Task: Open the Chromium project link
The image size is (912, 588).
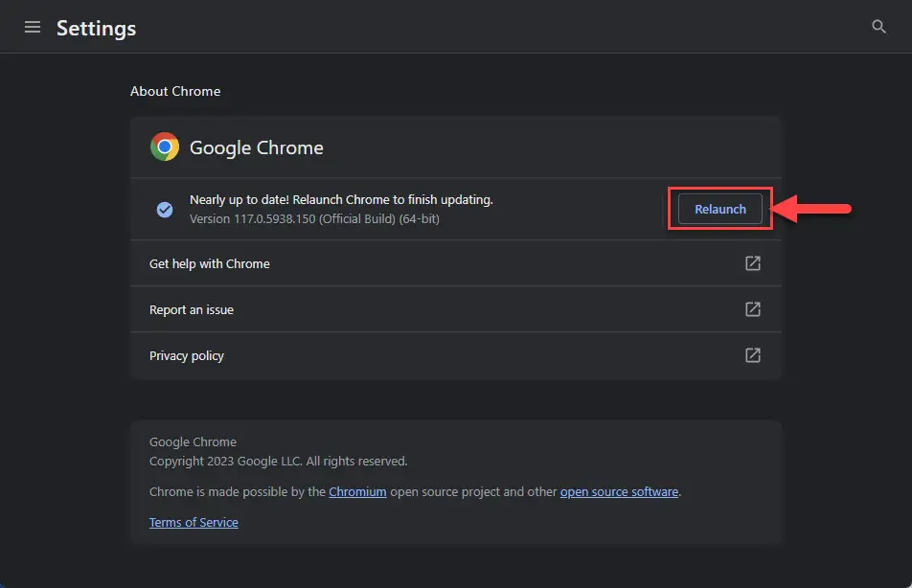Action: coord(357,492)
